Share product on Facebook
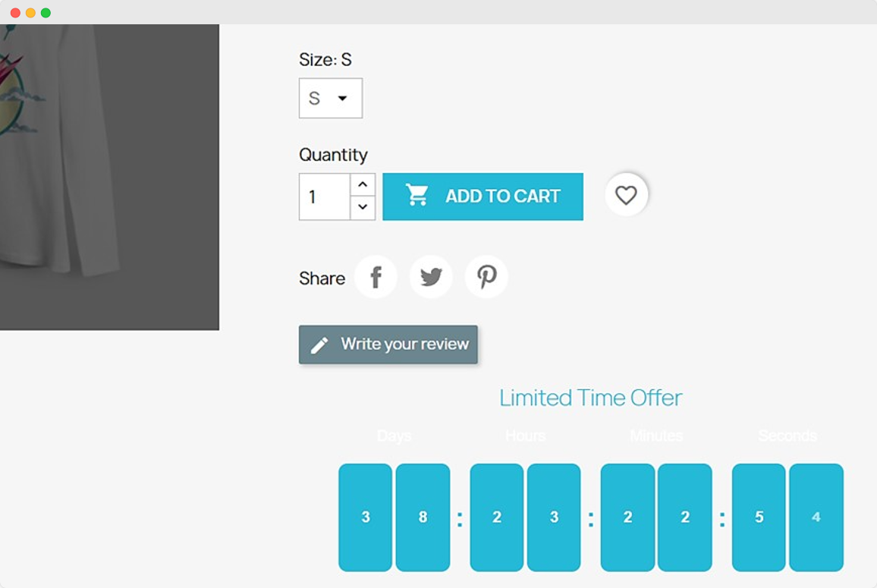This screenshot has height=588, width=877. pyautogui.click(x=376, y=277)
